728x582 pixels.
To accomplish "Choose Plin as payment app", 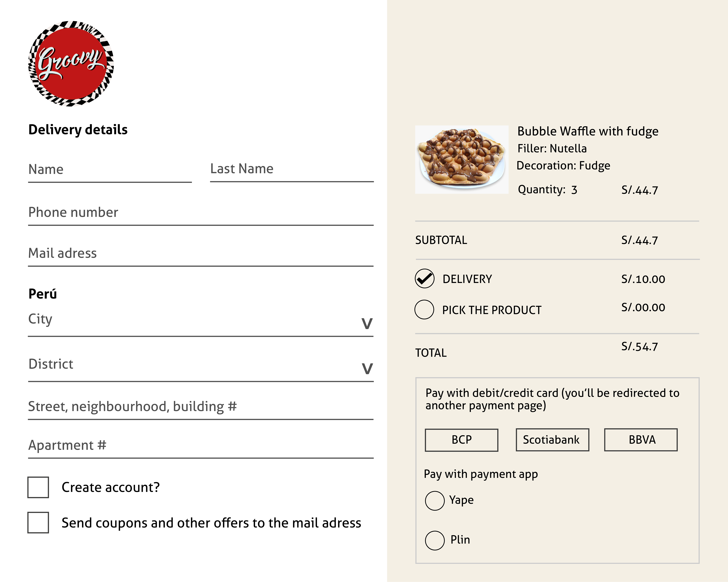I will 435,541.
